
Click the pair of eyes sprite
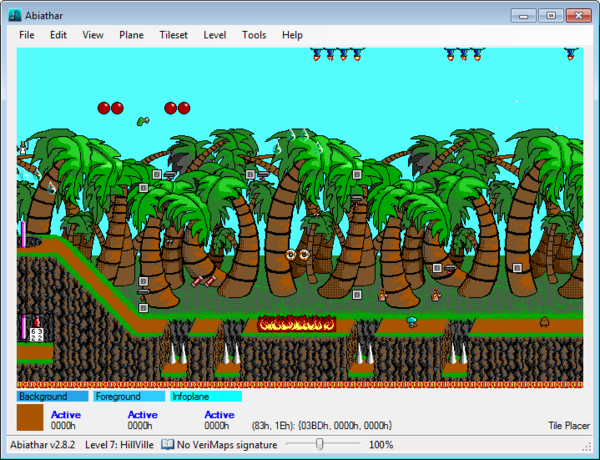[297, 255]
